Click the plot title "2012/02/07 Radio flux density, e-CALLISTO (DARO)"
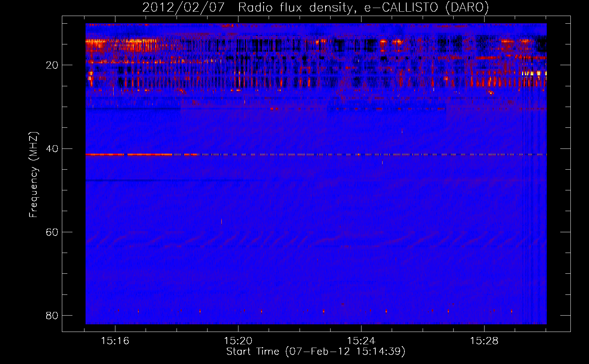This screenshot has width=589, height=364. (x=316, y=7)
